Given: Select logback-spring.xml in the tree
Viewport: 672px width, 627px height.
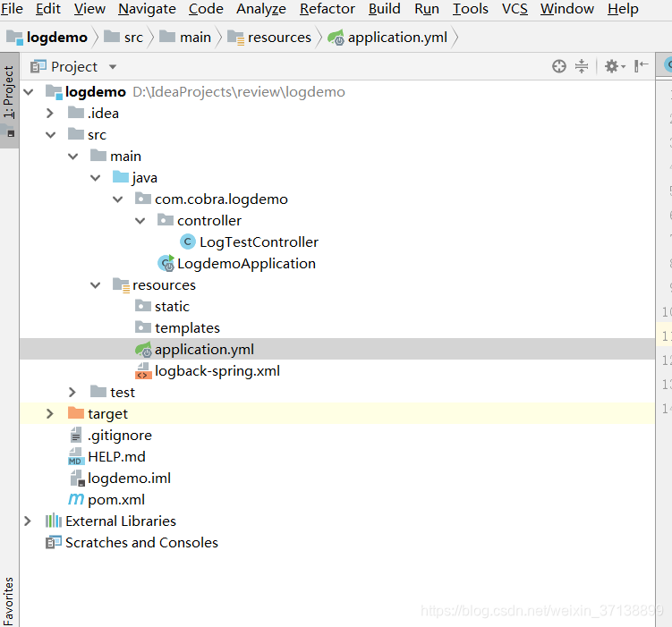Looking at the screenshot, I should pos(337,371).
